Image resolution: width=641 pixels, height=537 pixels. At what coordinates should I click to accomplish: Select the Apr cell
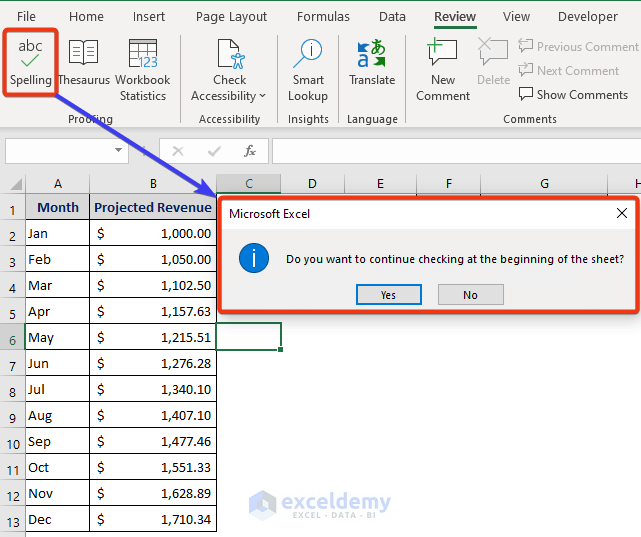[58, 311]
